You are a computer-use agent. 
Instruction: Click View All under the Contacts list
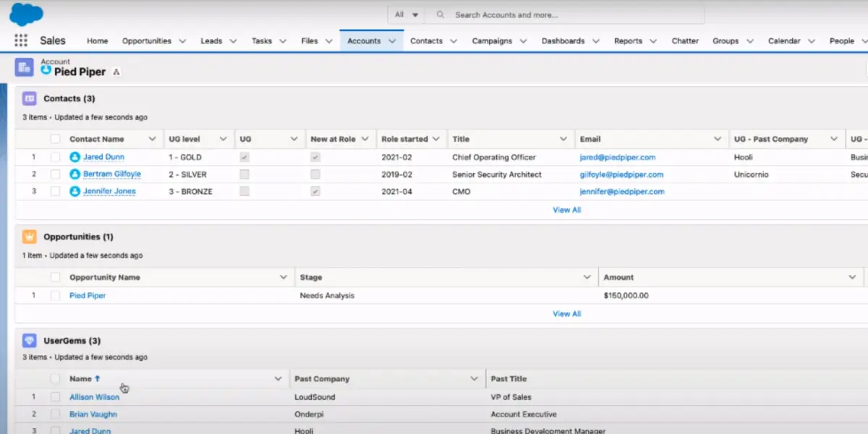tap(567, 210)
